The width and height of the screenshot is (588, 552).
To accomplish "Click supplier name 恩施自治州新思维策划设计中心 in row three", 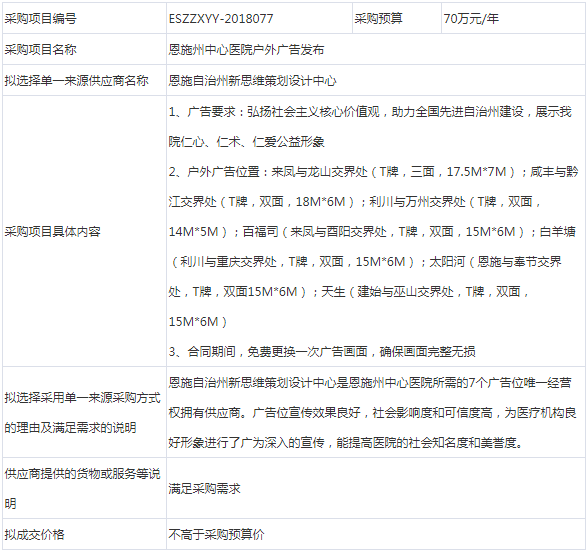I will click(x=252, y=81).
